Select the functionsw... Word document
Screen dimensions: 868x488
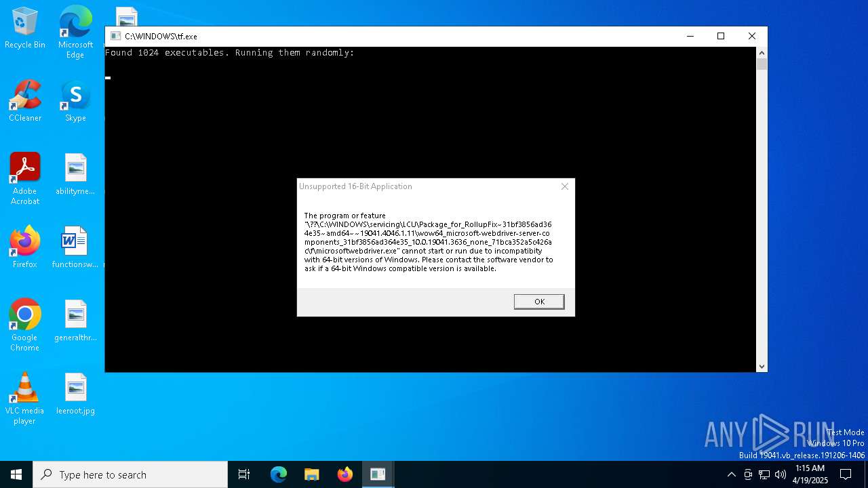click(75, 247)
